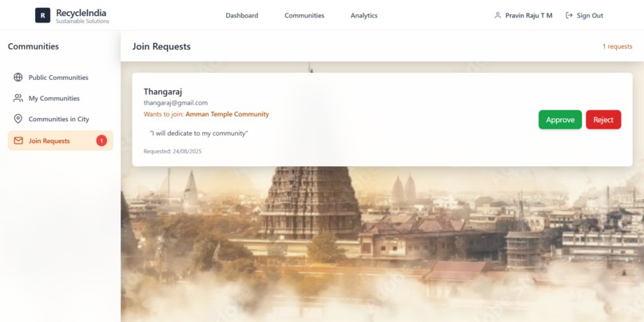
Task: Click the Join Requests page heading
Action: 161,46
